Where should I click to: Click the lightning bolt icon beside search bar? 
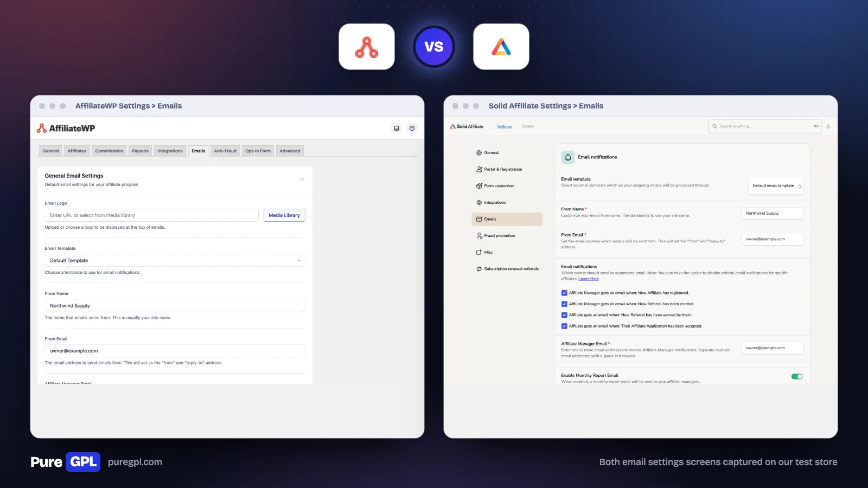(x=828, y=126)
